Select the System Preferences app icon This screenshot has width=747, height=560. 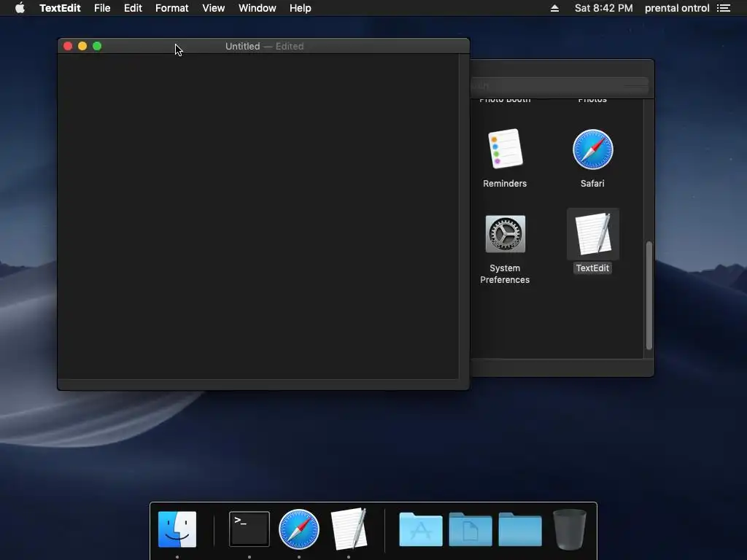pos(505,234)
